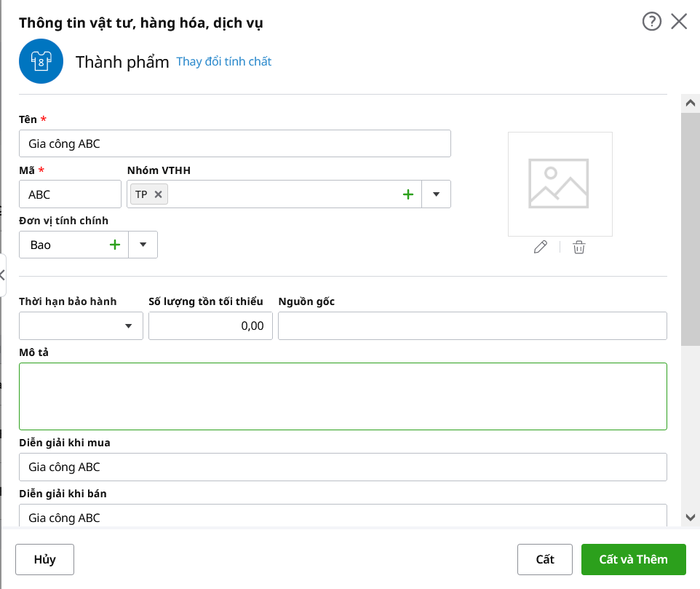Click into the Mô tả description box
The width and height of the screenshot is (700, 589).
click(x=343, y=396)
